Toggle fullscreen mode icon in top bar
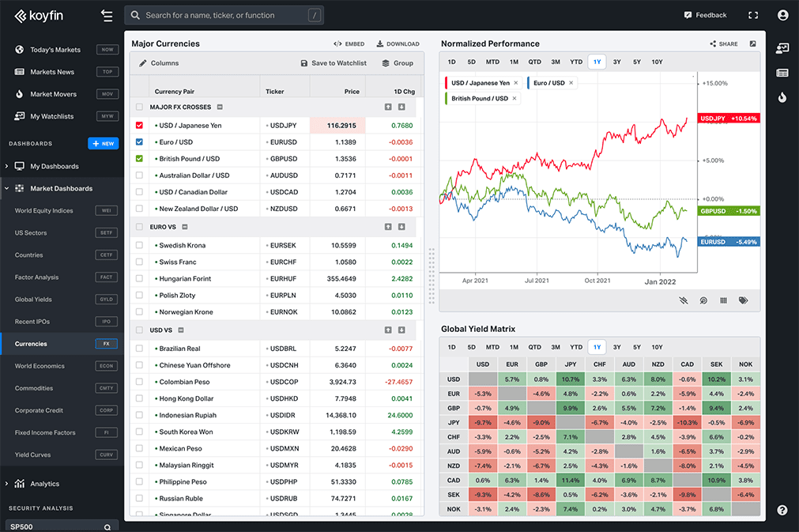799x532 pixels. point(753,15)
